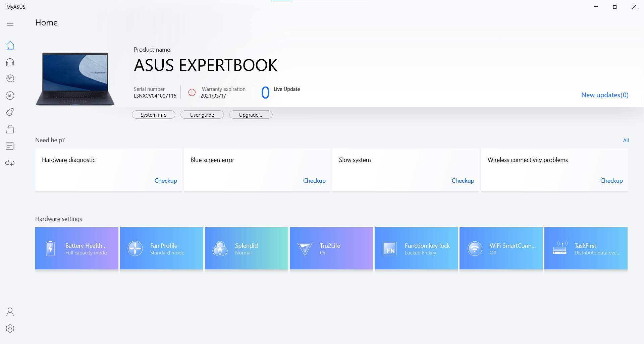Click the Function key lock FN icon
The height and width of the screenshot is (344, 644).
[390, 248]
